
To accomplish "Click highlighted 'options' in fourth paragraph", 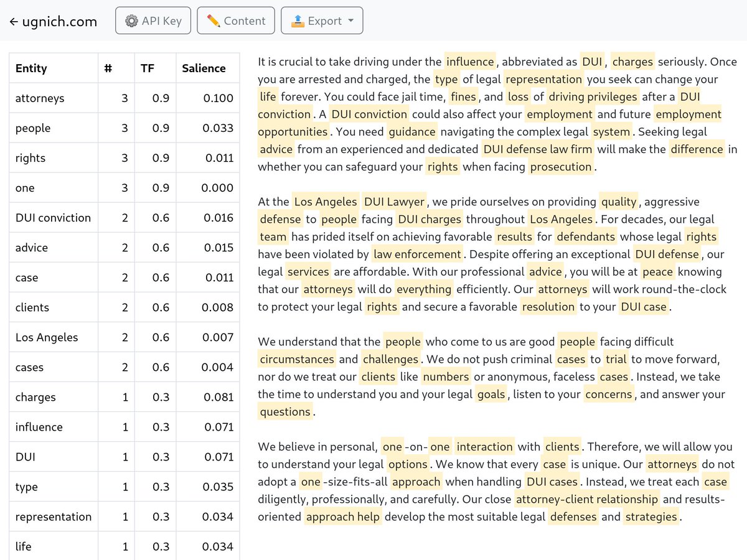I will (408, 465).
